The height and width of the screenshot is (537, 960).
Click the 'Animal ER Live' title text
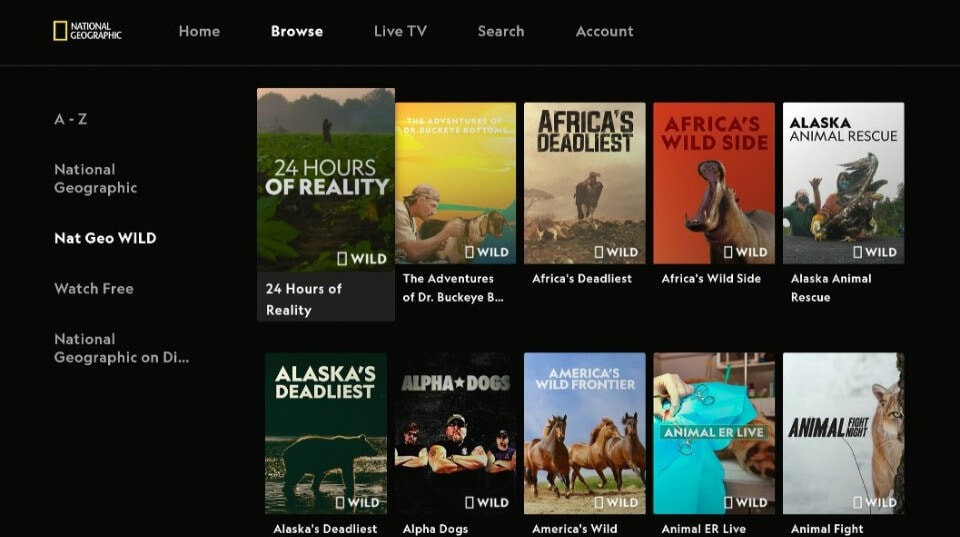(x=703, y=529)
